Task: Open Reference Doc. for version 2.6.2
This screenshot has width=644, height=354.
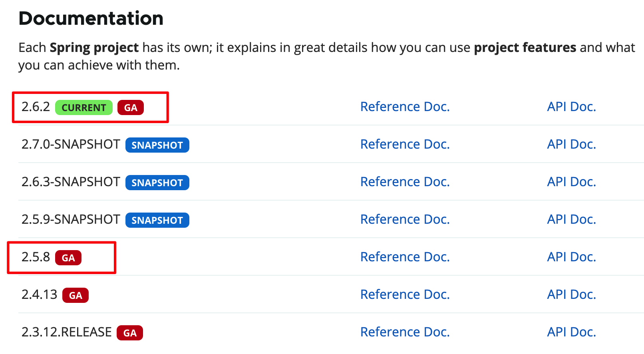Action: [405, 107]
